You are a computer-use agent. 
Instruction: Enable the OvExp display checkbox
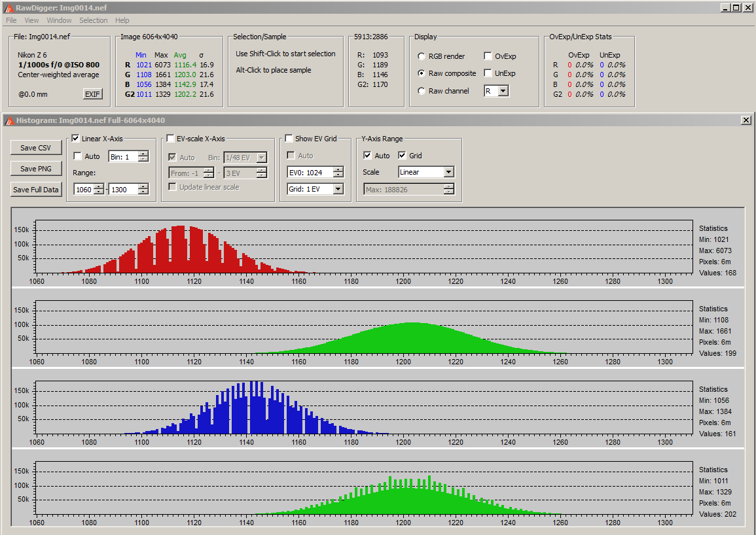488,56
